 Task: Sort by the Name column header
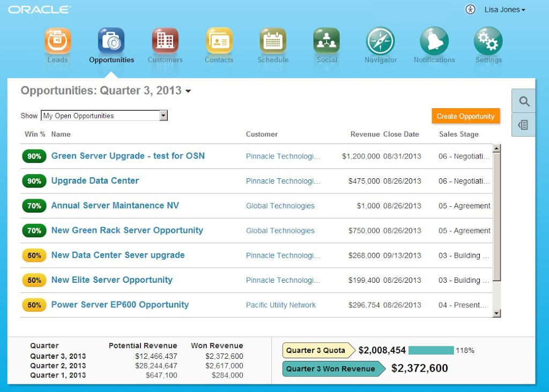(61, 134)
